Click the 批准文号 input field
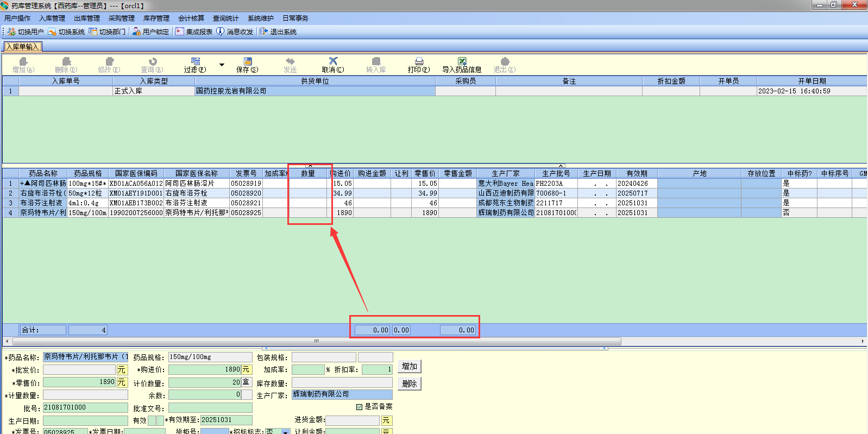 [210, 407]
